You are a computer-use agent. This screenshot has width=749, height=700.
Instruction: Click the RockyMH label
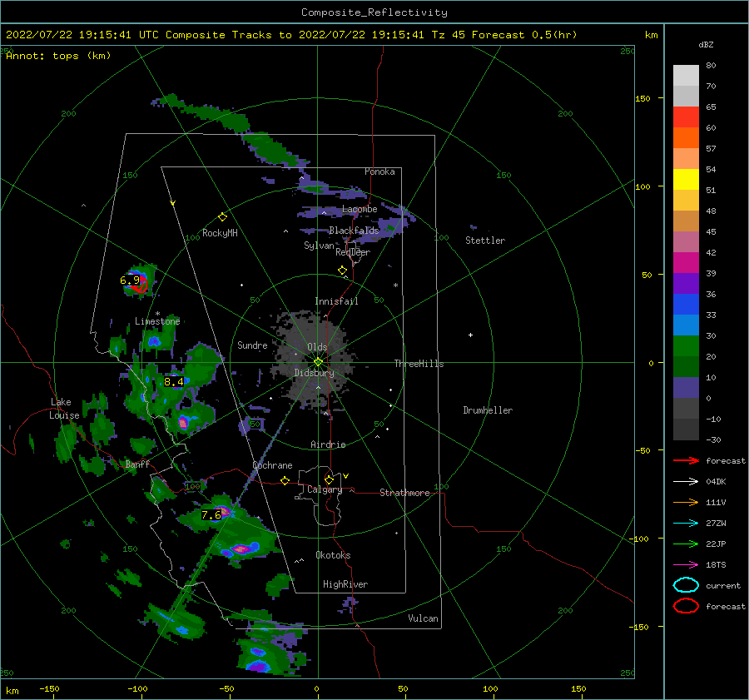click(220, 233)
